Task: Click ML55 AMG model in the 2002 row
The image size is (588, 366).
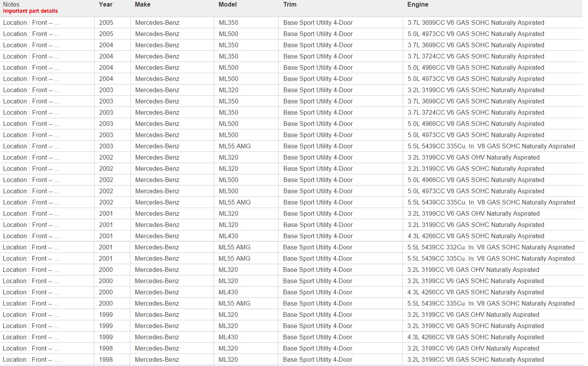Action: [x=235, y=203]
